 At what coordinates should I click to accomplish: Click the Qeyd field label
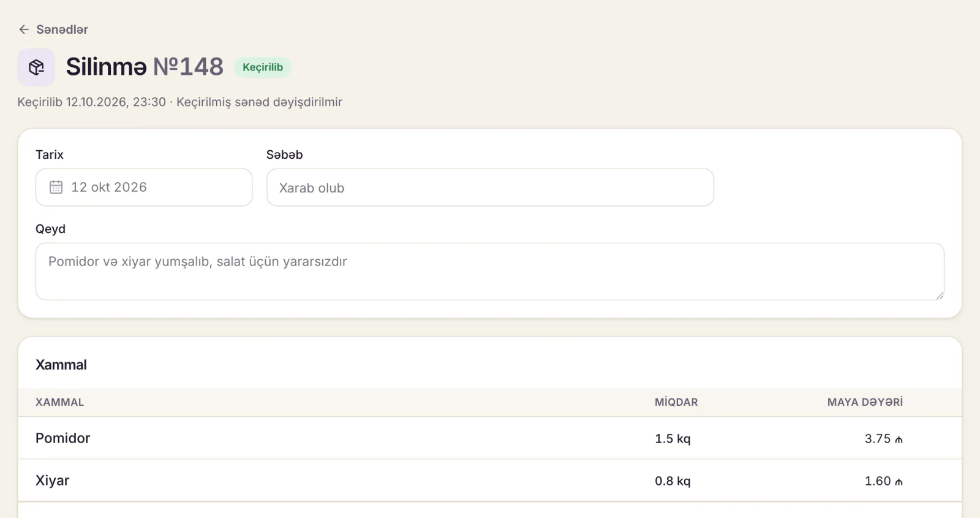(50, 229)
